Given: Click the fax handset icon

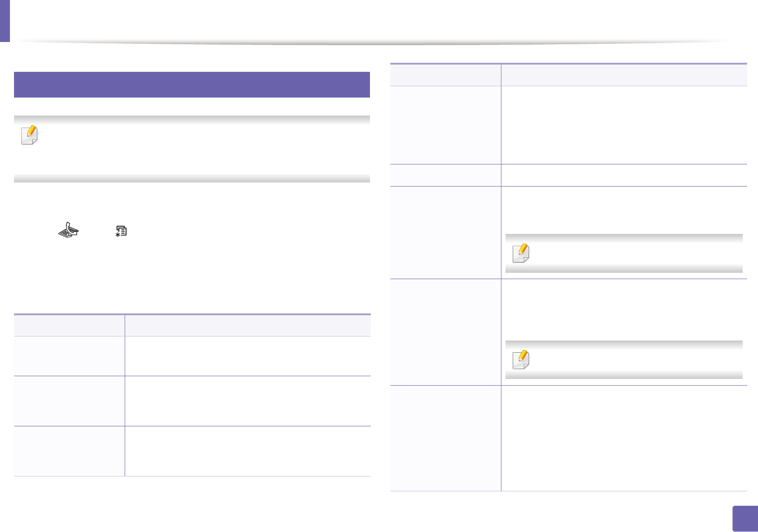Looking at the screenshot, I should click(69, 230).
